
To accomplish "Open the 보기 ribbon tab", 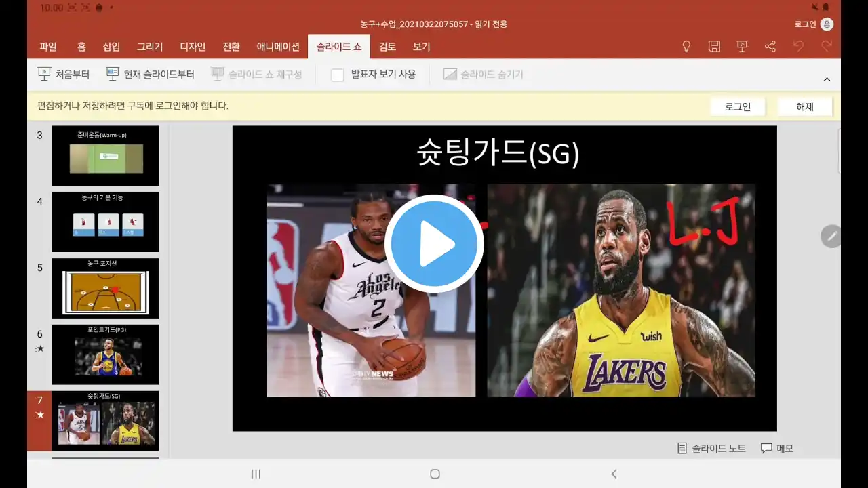I will pyautogui.click(x=421, y=47).
